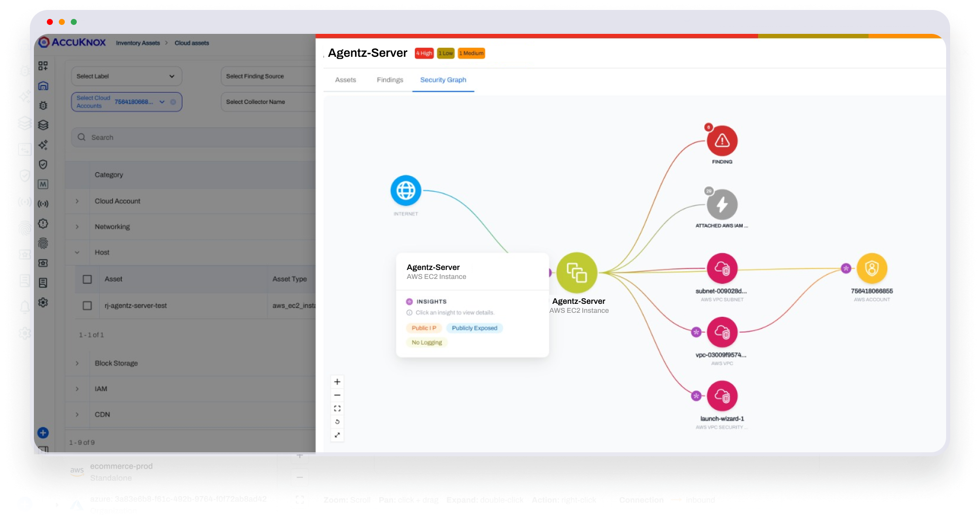Open the Select Cloud Accounts dropdown
Viewport: 980px width, 522px height.
pyautogui.click(x=126, y=102)
